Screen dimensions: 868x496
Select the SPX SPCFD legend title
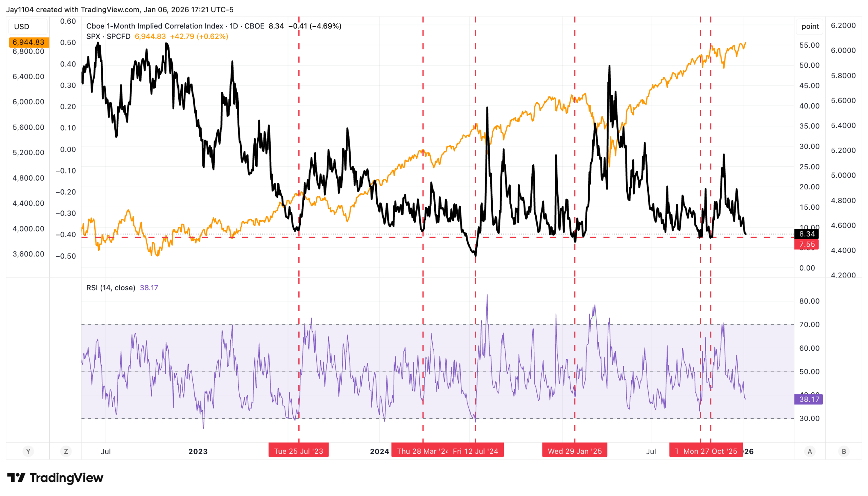coord(108,37)
